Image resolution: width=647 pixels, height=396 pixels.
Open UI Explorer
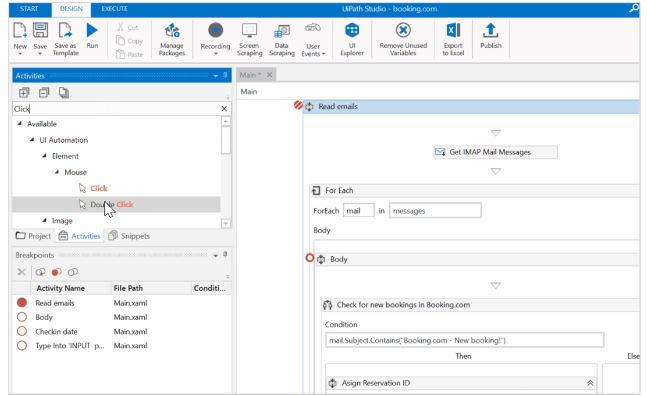(x=352, y=39)
